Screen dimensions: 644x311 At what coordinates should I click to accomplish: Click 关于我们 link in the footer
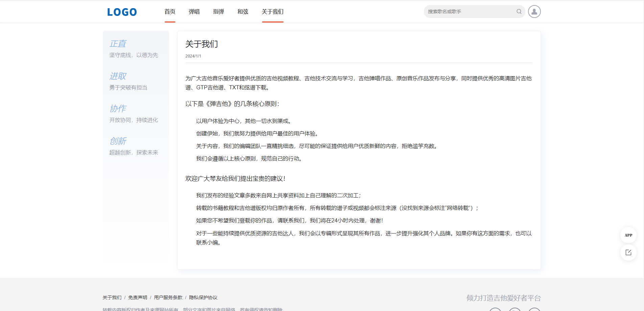click(x=112, y=297)
